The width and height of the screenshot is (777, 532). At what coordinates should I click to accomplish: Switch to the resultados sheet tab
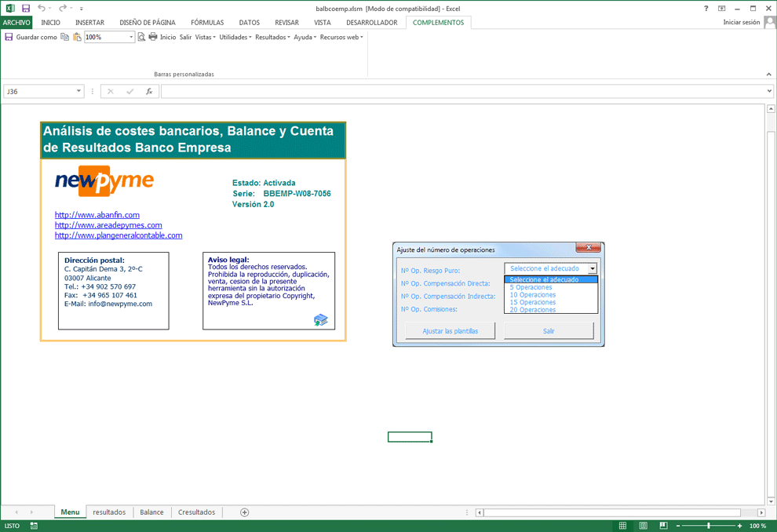click(x=109, y=512)
